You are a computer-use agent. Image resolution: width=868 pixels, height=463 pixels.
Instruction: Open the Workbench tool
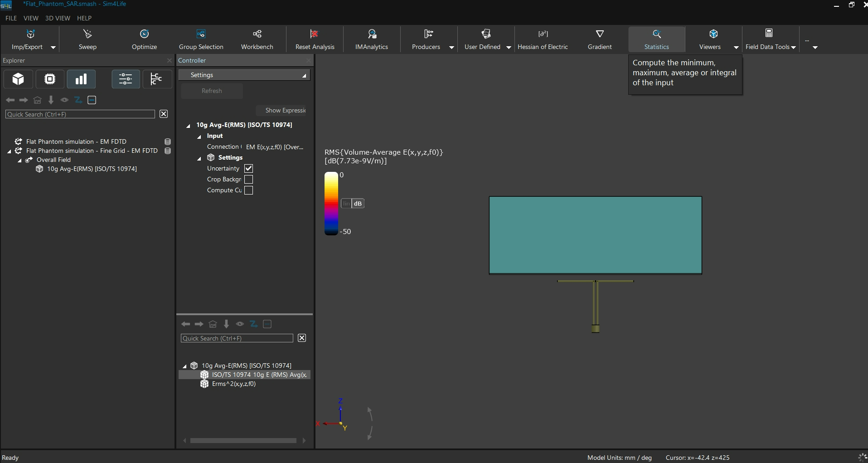click(x=257, y=39)
